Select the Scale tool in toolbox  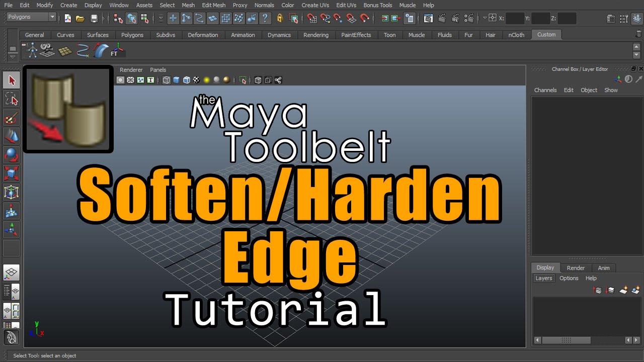(12, 173)
